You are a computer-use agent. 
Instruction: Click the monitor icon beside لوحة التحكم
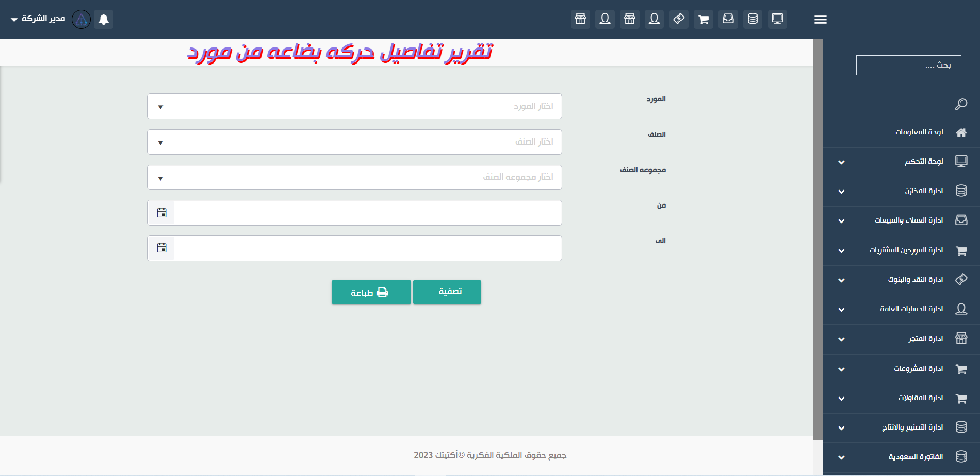[961, 162]
